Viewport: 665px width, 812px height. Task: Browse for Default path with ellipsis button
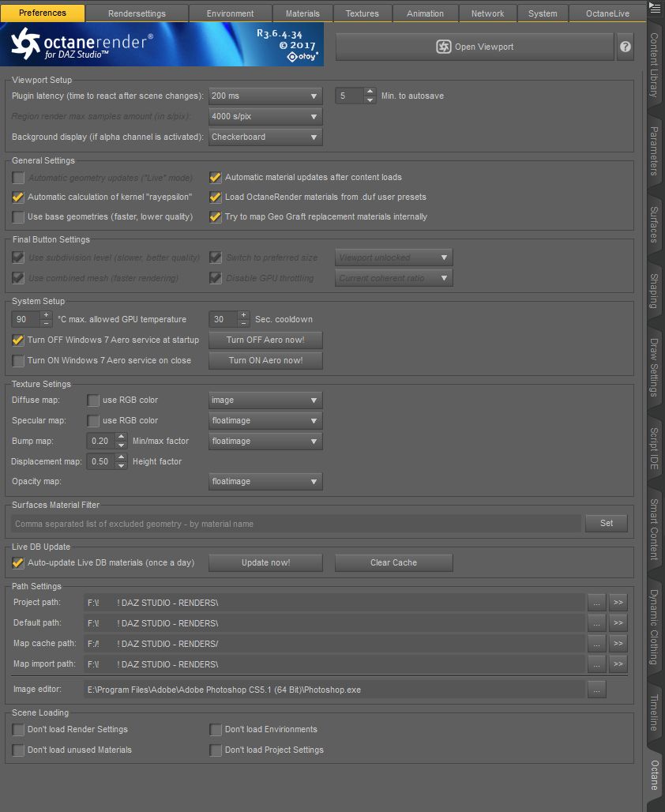tap(596, 623)
